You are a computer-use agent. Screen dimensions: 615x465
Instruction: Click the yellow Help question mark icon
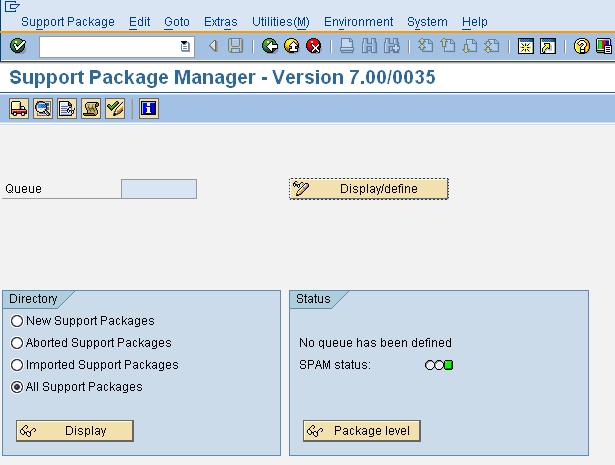point(582,46)
